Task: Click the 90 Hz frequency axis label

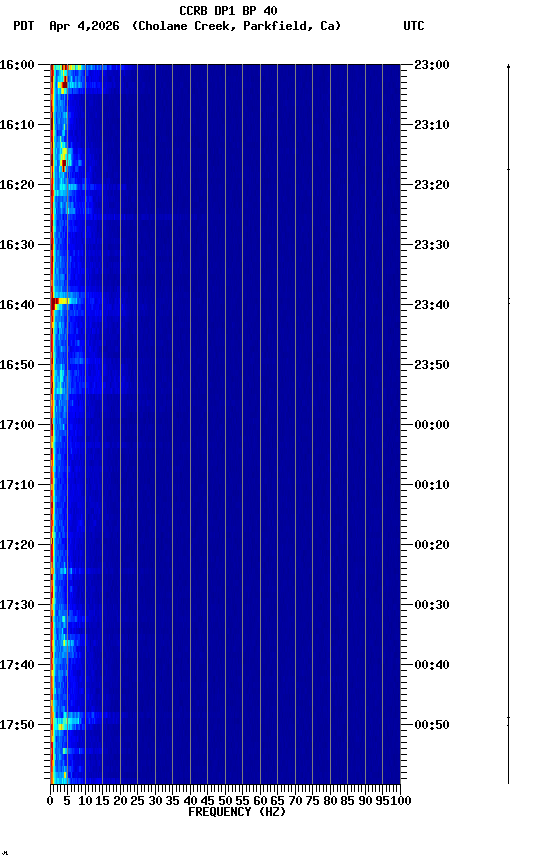Action: pyautogui.click(x=365, y=801)
